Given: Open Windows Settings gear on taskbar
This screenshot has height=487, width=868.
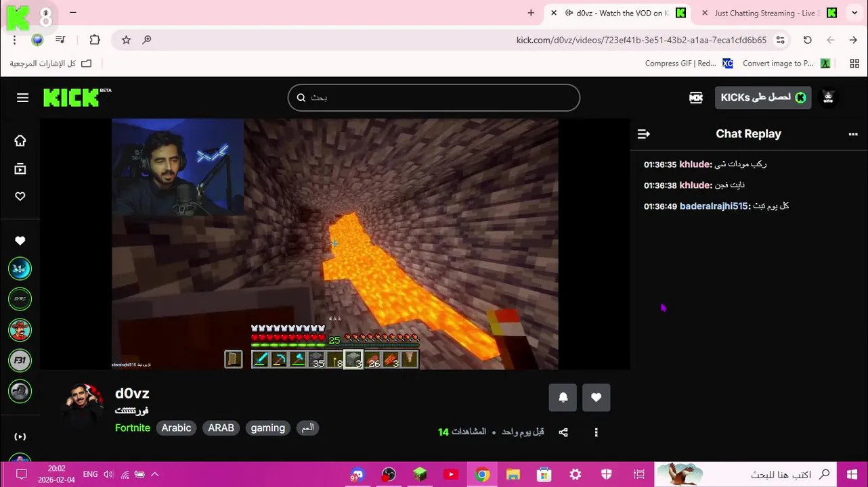Looking at the screenshot, I should (x=576, y=475).
